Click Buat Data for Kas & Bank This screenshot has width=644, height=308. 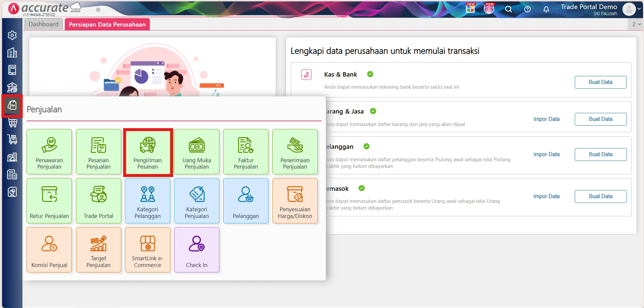click(x=600, y=82)
